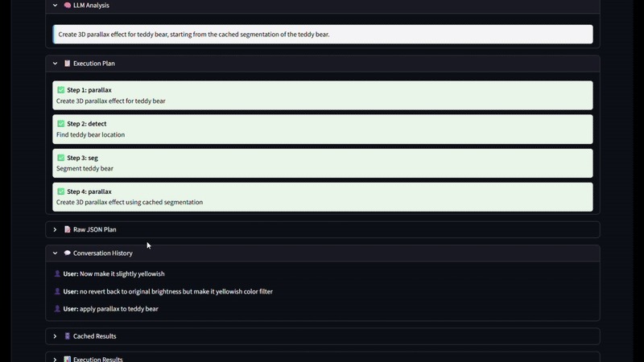Collapse the Conversation History chevron
The height and width of the screenshot is (362, 644).
(x=55, y=253)
